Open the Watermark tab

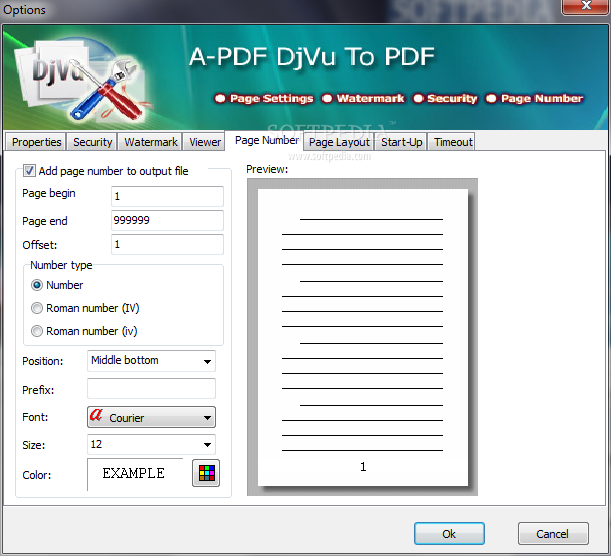[150, 142]
